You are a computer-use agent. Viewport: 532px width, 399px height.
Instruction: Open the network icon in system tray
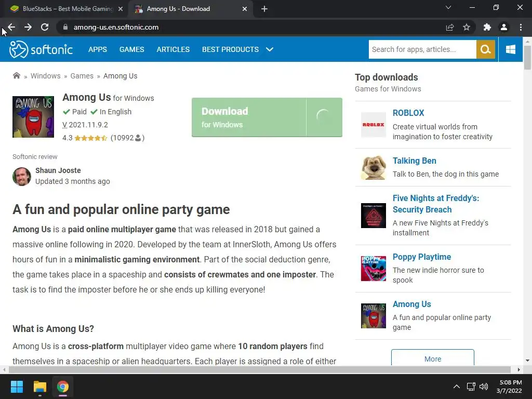(x=471, y=387)
